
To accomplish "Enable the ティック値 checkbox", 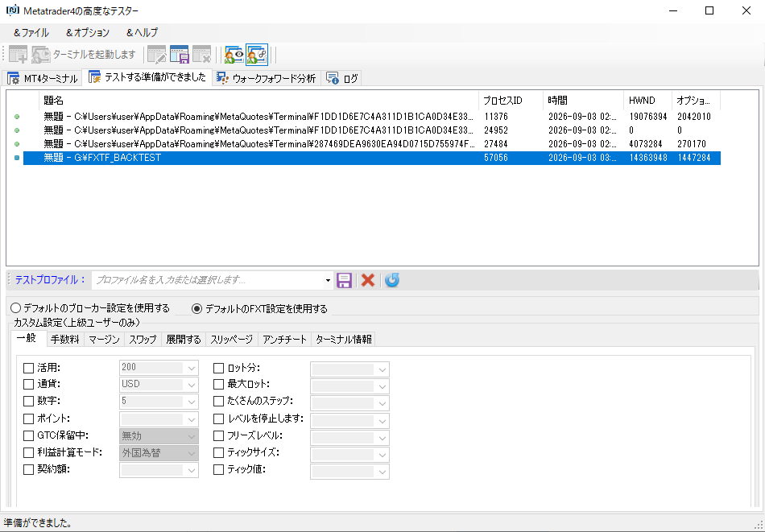I will click(218, 469).
